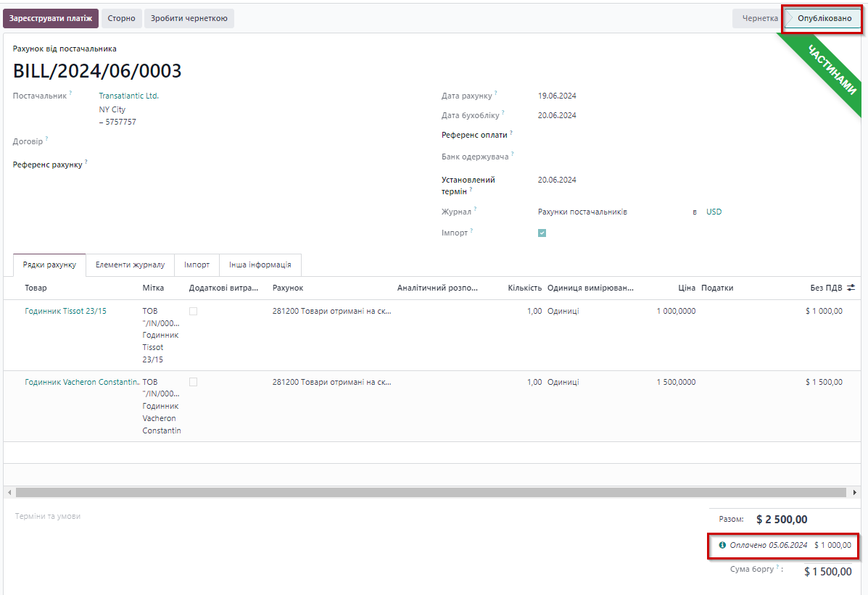Open the Журнал field Рахунки постачальників
The image size is (868, 595).
[582, 212]
